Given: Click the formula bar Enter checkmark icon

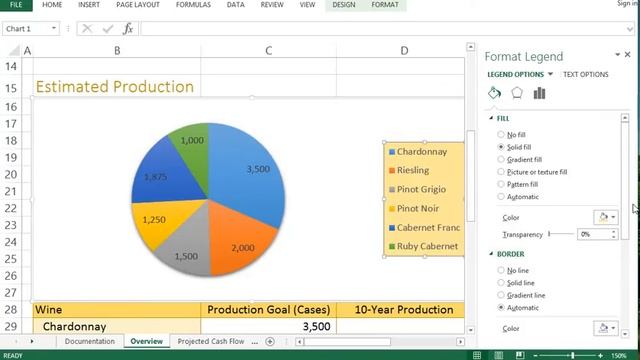Looking at the screenshot, I should click(108, 29).
